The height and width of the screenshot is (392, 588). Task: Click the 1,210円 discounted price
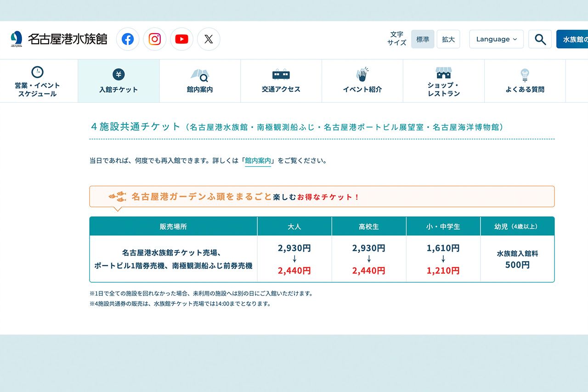point(443,270)
